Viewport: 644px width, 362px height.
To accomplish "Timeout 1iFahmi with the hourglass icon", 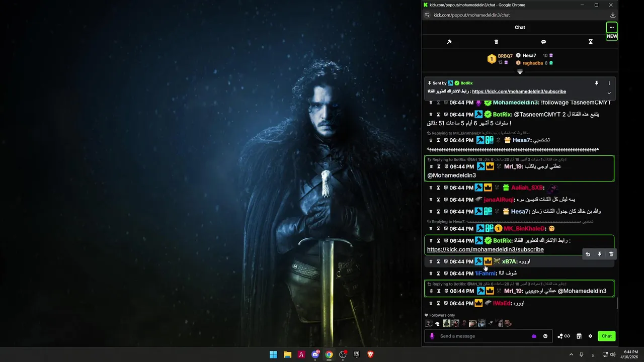I will 438,274.
